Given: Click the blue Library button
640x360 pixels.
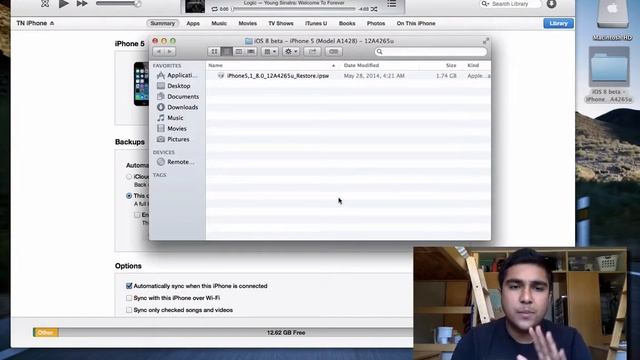Looking at the screenshot, I should click(558, 23).
